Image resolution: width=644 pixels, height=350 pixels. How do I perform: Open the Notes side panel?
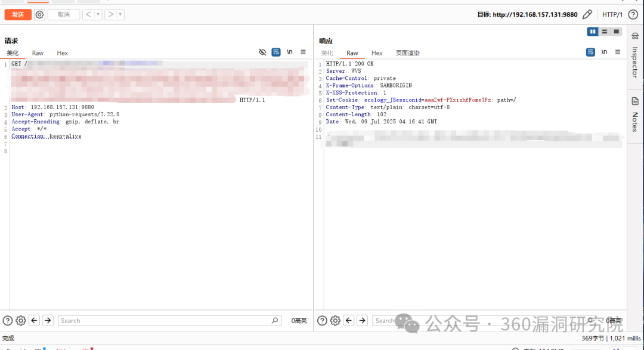(635, 113)
